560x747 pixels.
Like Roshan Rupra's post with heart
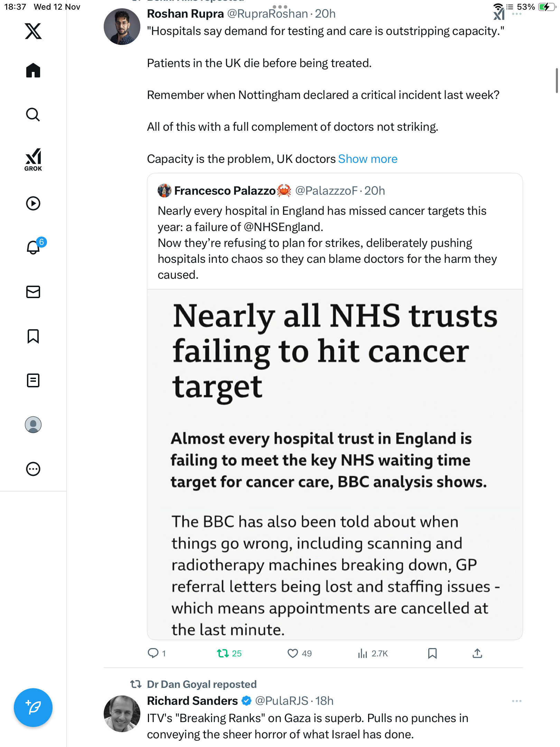[x=292, y=653]
